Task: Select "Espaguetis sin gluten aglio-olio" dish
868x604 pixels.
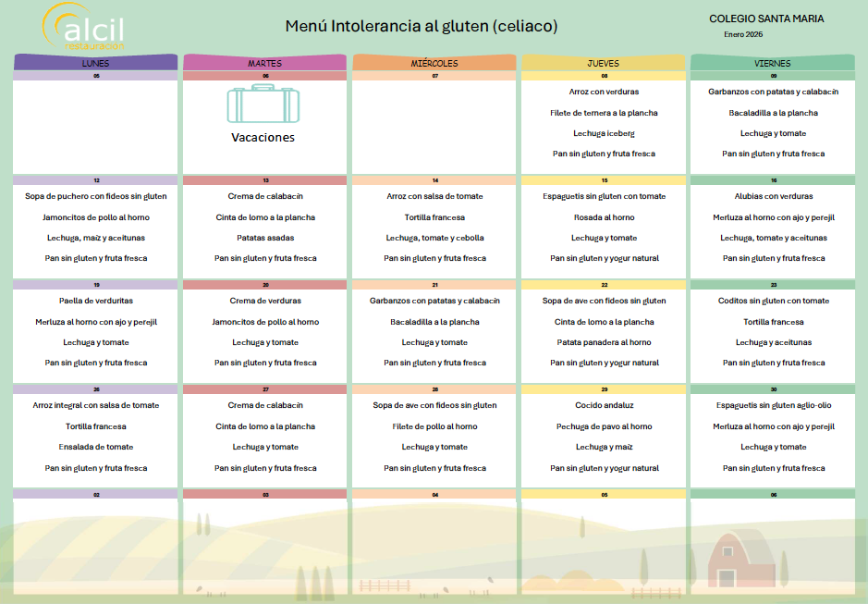Action: pos(772,405)
